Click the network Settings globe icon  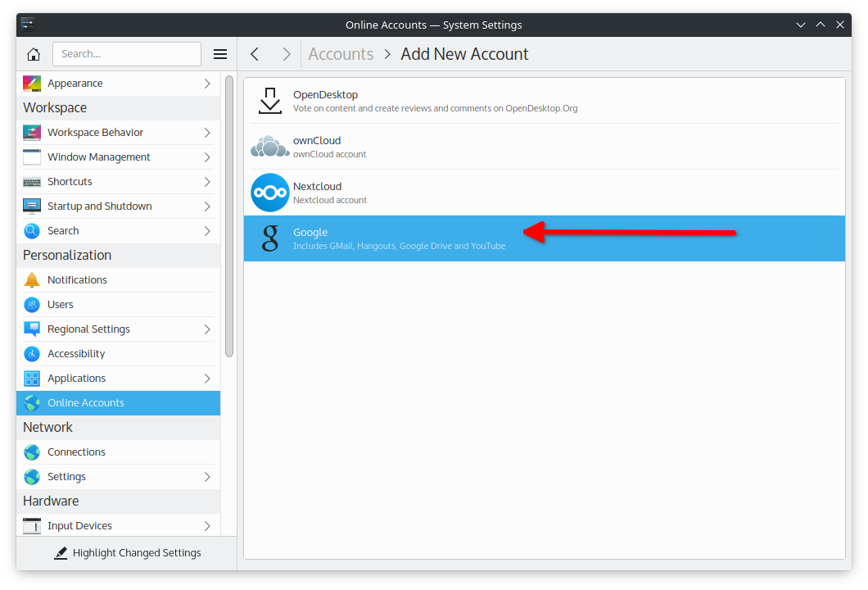32,477
